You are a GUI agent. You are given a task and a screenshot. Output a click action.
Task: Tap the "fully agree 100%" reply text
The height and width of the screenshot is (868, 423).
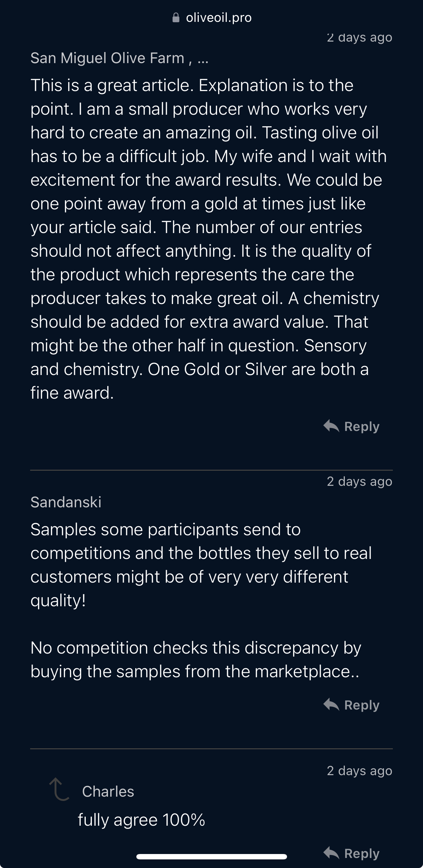(141, 820)
